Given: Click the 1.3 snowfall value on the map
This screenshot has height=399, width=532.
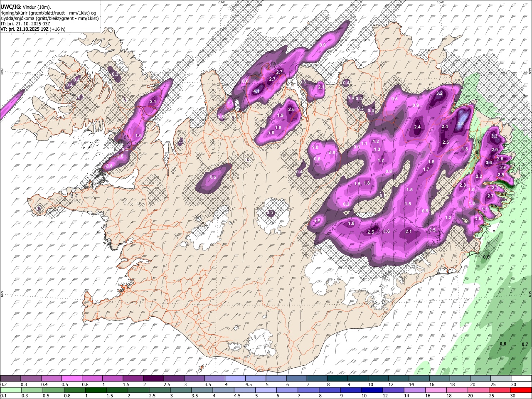Looking at the screenshot, I should point(377,149).
